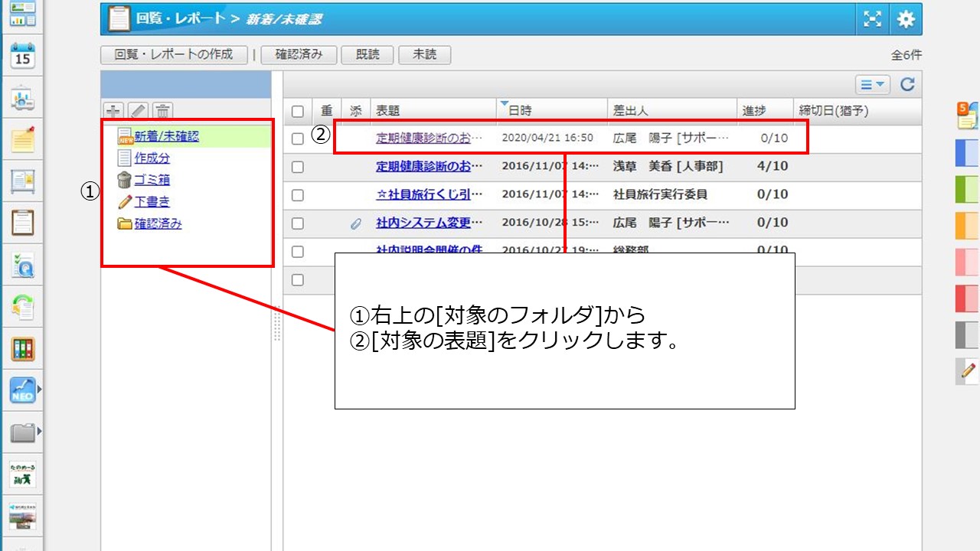Refresh the report list
Screen dimensions: 980x551
(x=907, y=84)
